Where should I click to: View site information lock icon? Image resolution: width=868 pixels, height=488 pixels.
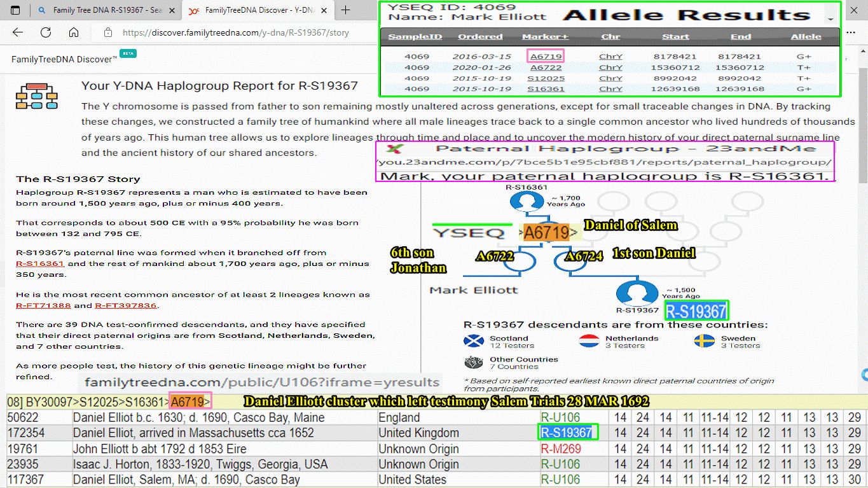click(107, 32)
